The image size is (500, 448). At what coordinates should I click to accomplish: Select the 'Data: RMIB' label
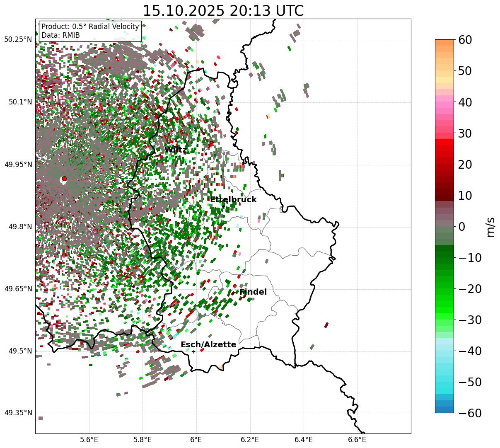pos(60,35)
